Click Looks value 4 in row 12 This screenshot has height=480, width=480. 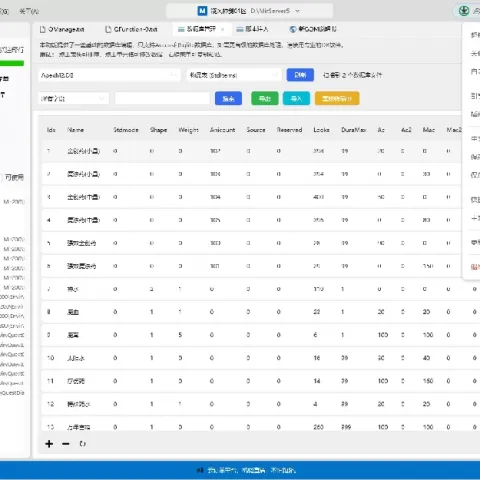pyautogui.click(x=315, y=404)
